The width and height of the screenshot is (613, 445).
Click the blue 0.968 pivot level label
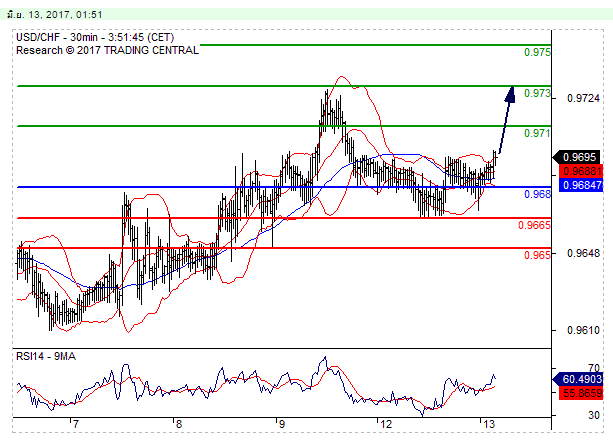537,194
